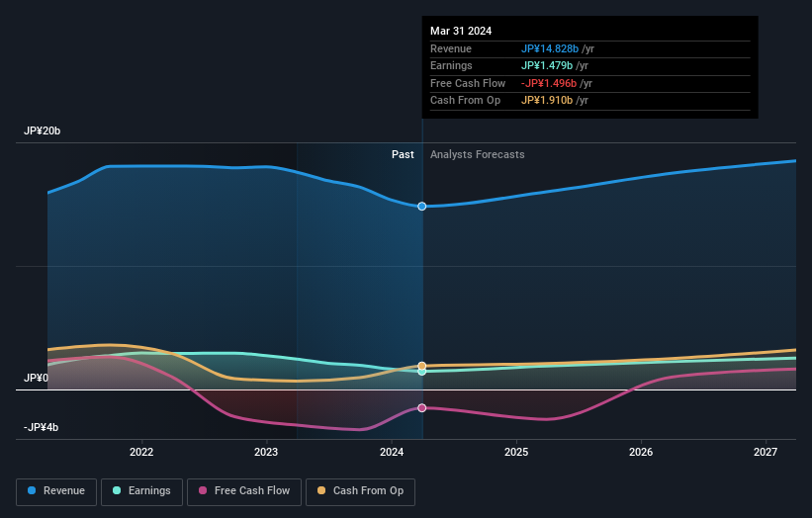Toggle the Free Cash Flow legend series
This screenshot has width=812, height=518.
[x=244, y=491]
